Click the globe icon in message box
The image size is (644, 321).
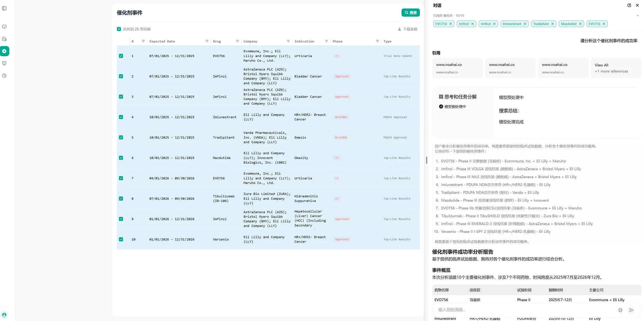[x=620, y=310]
